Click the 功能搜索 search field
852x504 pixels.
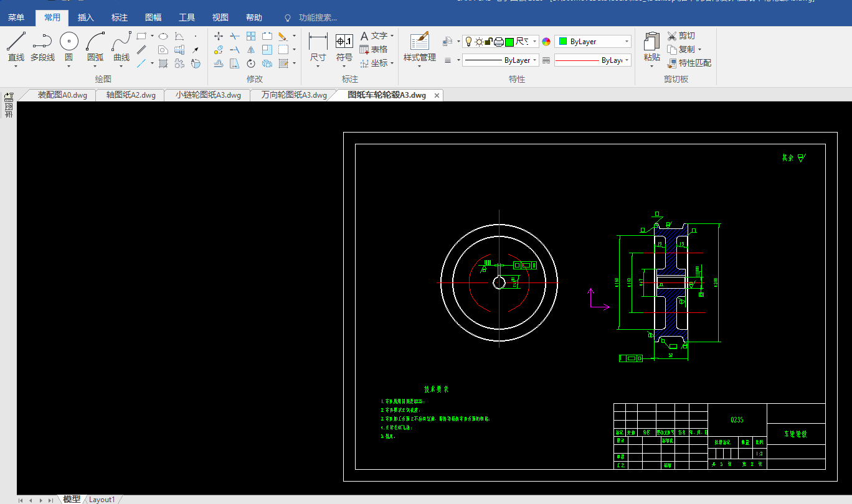pos(318,17)
